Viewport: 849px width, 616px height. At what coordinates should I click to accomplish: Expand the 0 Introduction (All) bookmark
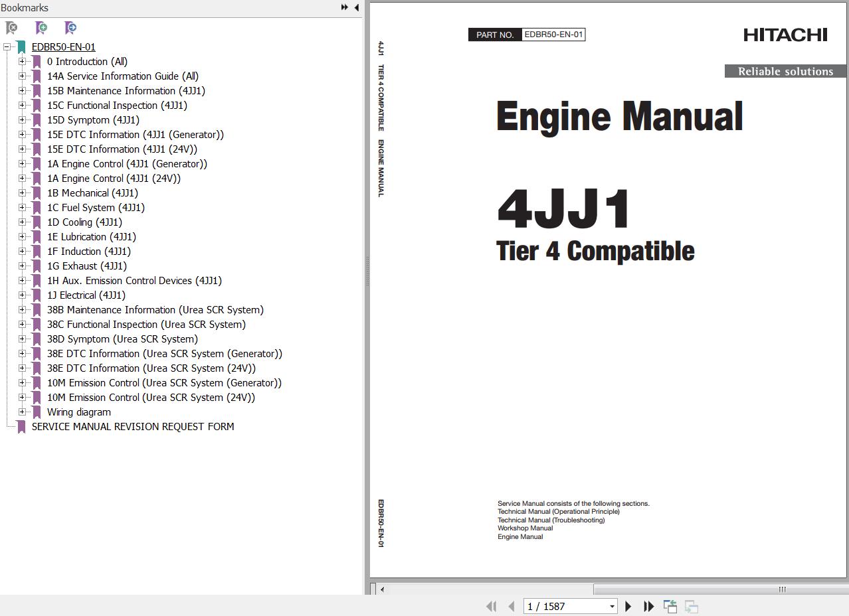(22, 62)
